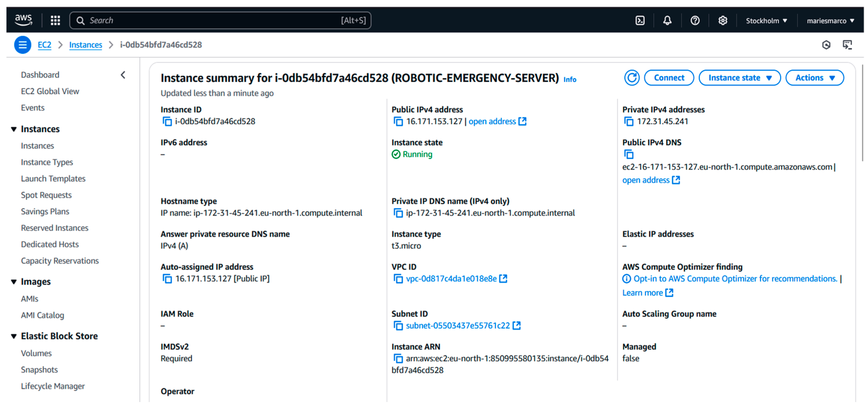868x414 pixels.
Task: Collapse the Elastic Block Store section
Action: tap(14, 336)
